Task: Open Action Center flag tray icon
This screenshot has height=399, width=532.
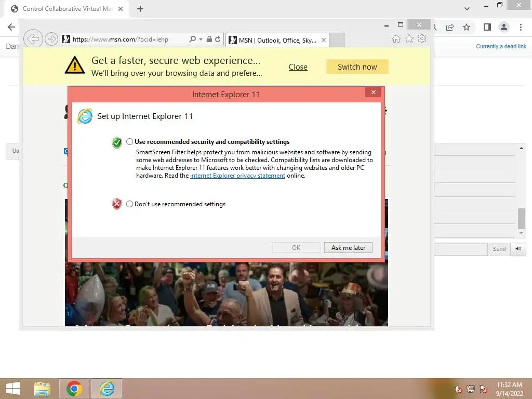Action: pyautogui.click(x=483, y=389)
